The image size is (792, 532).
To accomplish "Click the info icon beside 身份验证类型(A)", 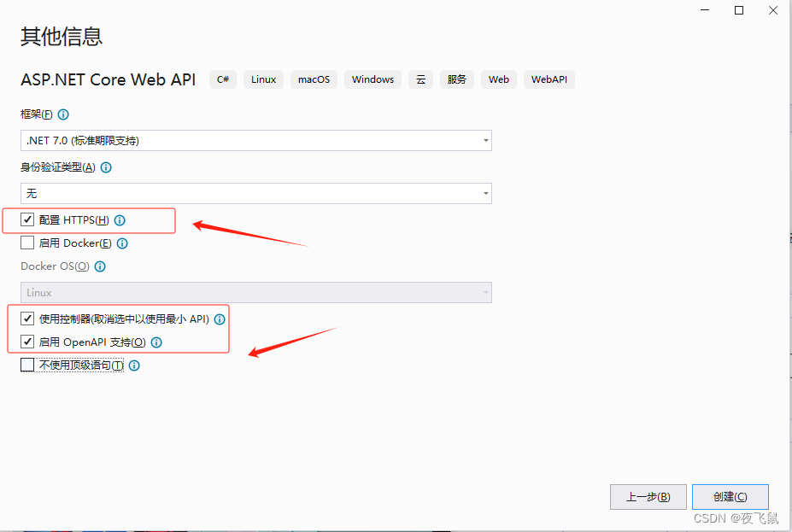I will click(106, 167).
